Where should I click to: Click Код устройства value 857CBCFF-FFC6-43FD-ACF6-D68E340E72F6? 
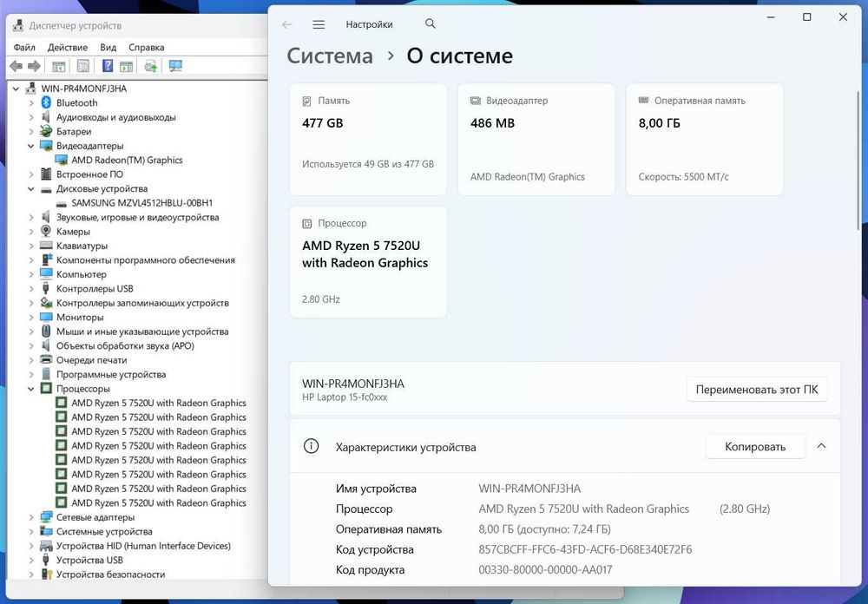pos(585,549)
